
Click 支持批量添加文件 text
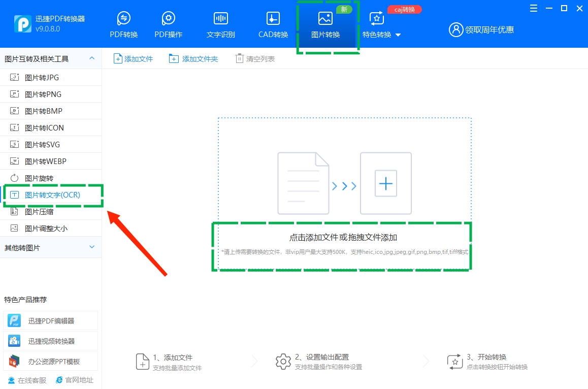coord(177,368)
